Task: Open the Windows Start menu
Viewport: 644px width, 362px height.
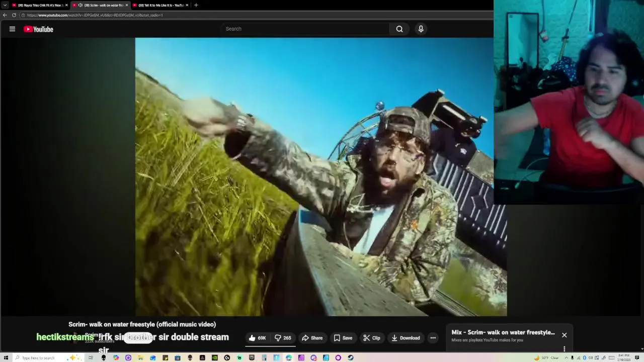Action: (x=6, y=357)
